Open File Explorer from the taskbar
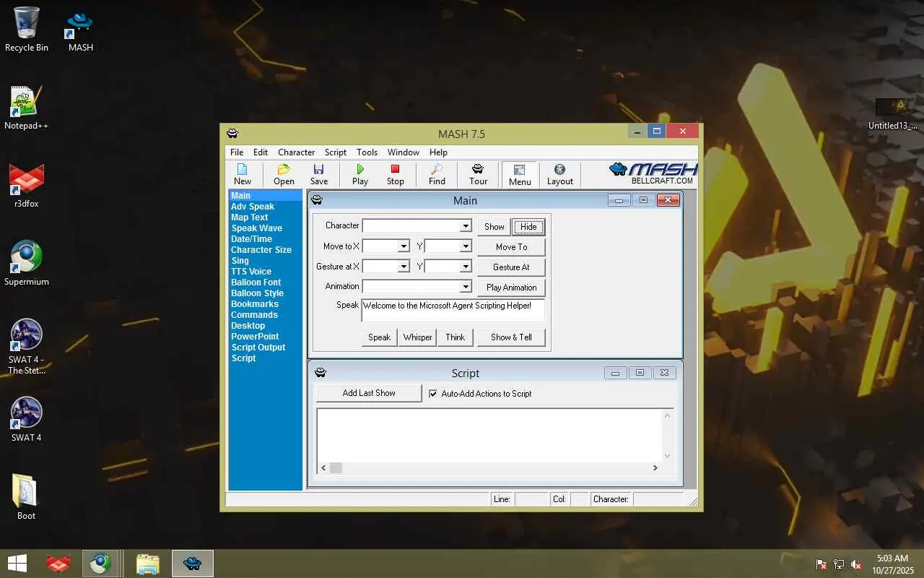 (x=147, y=564)
